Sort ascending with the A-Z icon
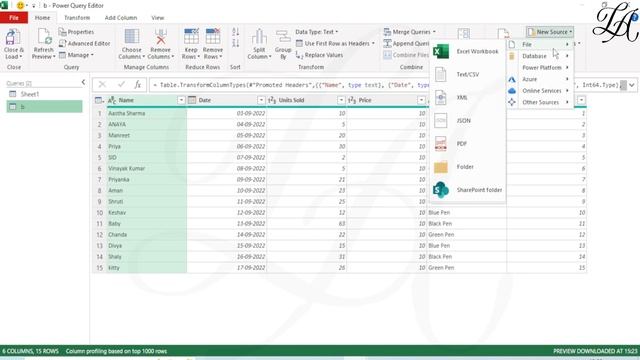The height and width of the screenshot is (360, 640). pyautogui.click(x=236, y=32)
